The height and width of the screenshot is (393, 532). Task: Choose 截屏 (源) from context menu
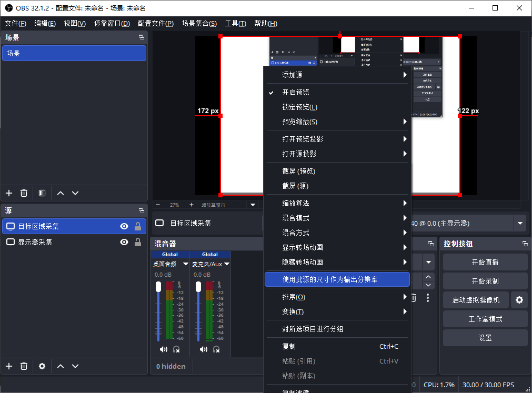337,186
